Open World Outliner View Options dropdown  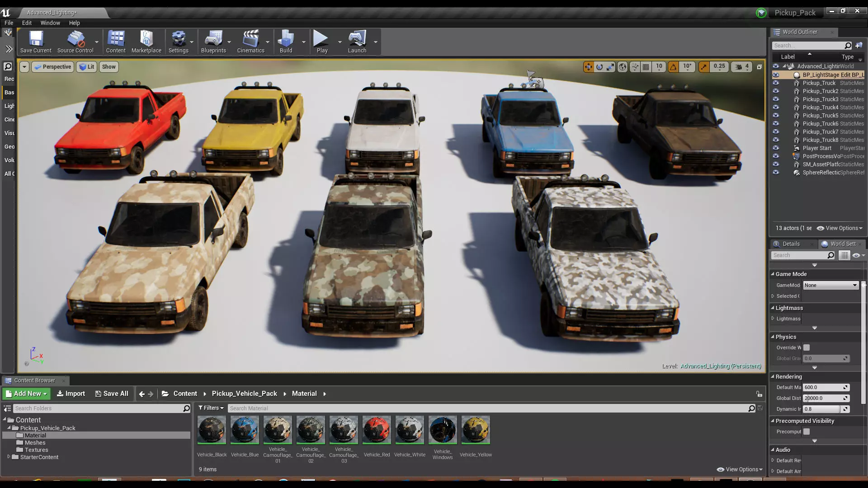840,228
